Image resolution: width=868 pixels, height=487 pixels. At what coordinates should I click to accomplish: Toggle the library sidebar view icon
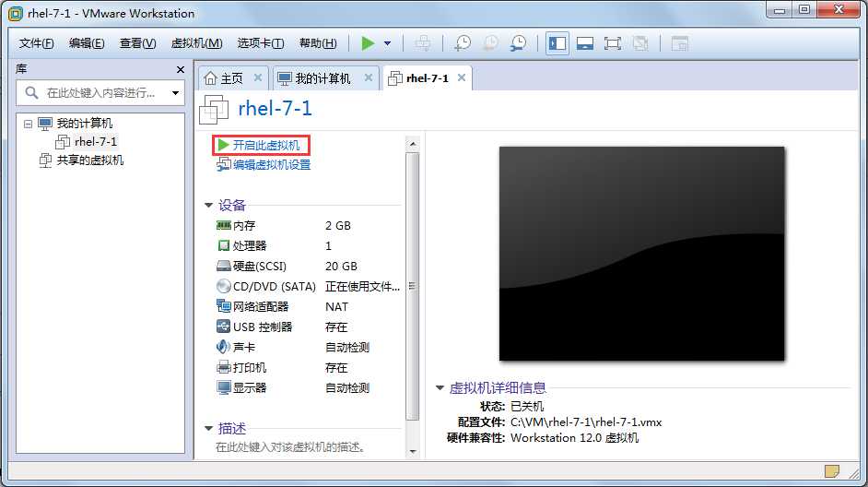click(x=557, y=43)
